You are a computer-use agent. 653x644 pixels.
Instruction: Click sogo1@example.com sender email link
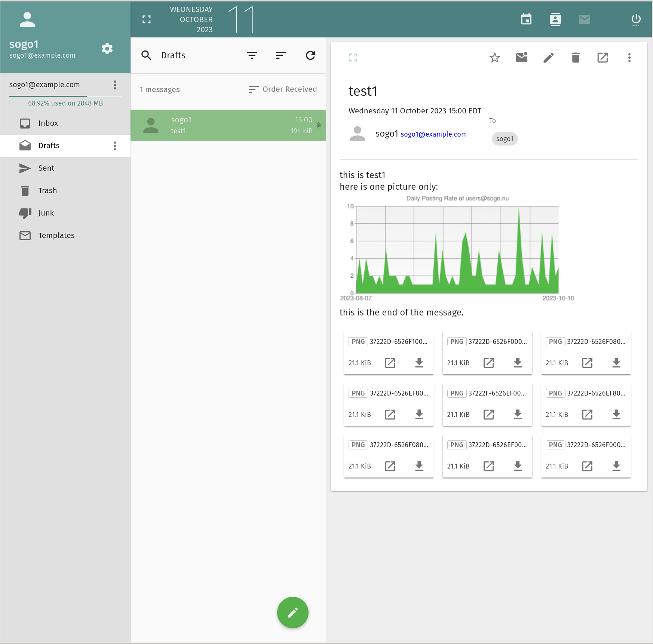click(x=433, y=134)
